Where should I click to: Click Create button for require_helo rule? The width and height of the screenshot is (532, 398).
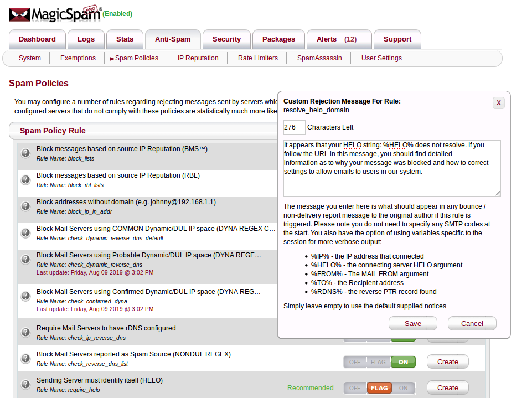click(447, 388)
